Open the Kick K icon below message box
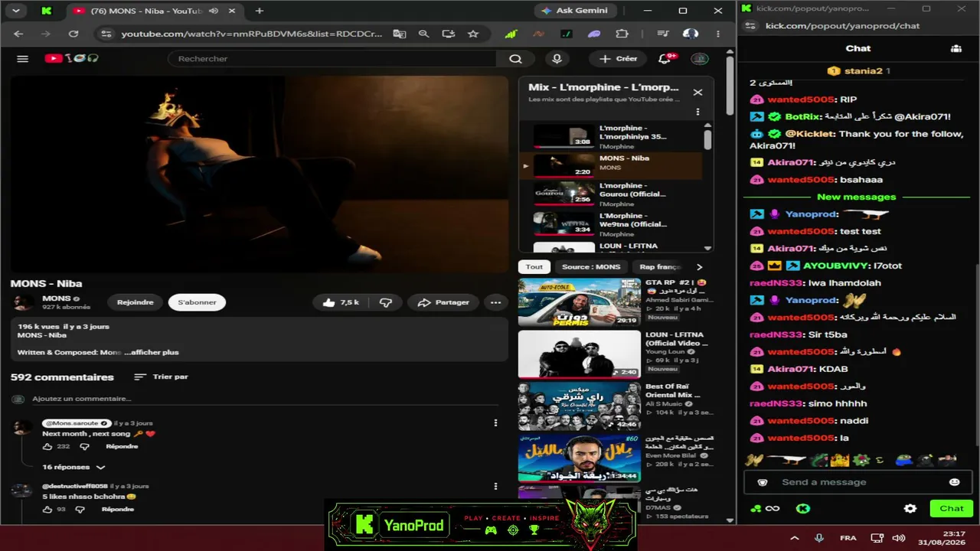 click(x=802, y=508)
